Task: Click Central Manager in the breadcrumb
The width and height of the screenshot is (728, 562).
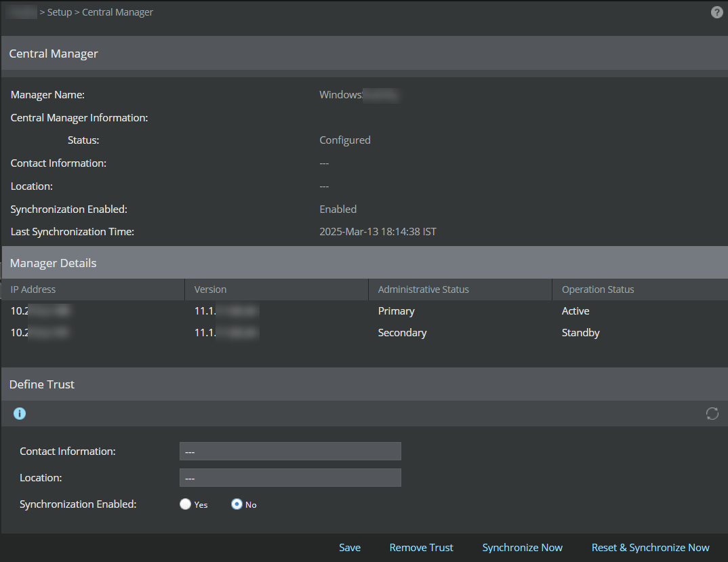Action: point(117,12)
